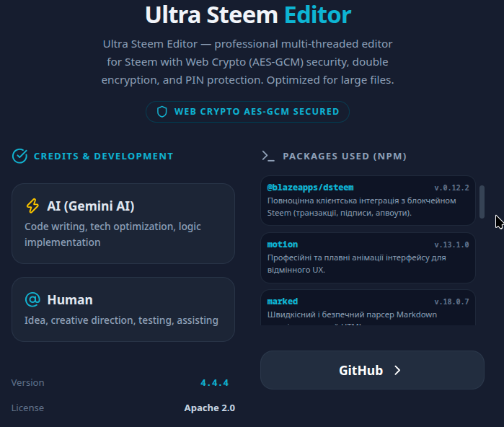Viewport: 504px width, 427px height.
Task: Click the motion package description text
Action: point(356,264)
